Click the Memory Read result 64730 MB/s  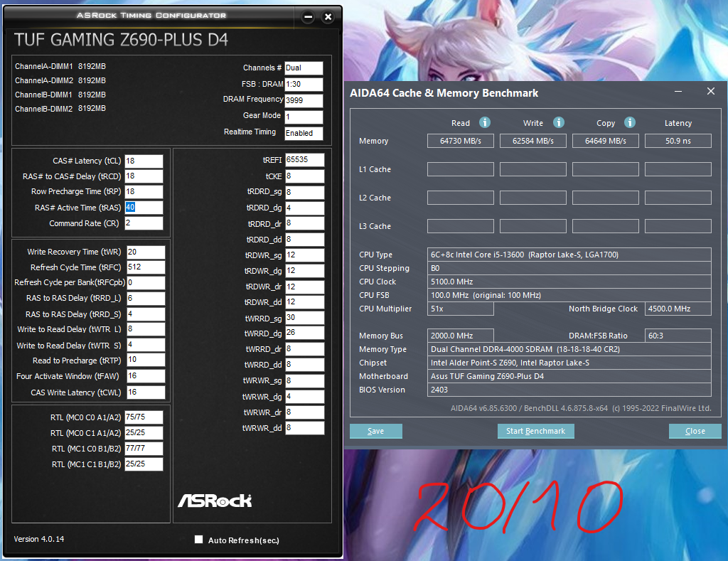click(x=461, y=141)
